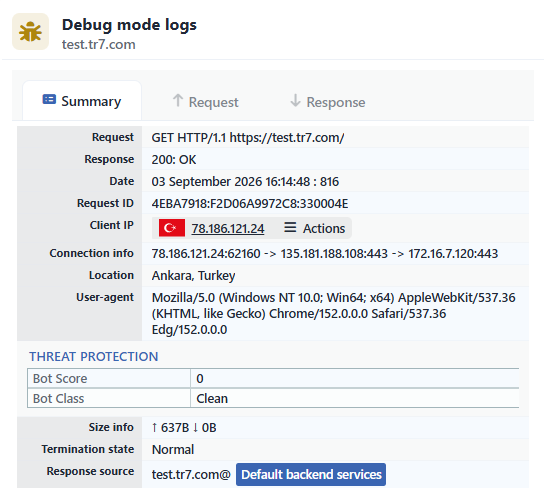This screenshot has height=496, width=548.
Task: Click the Request ID row label
Action: click(x=105, y=203)
